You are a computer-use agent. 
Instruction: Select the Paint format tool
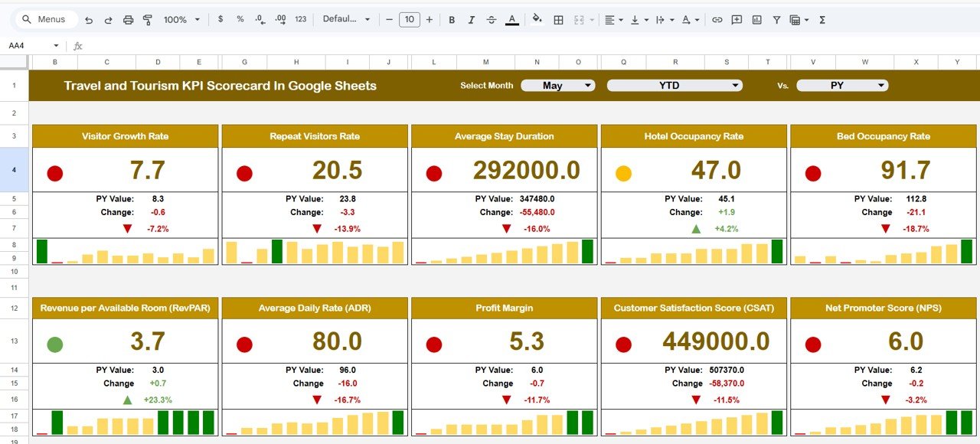[147, 19]
